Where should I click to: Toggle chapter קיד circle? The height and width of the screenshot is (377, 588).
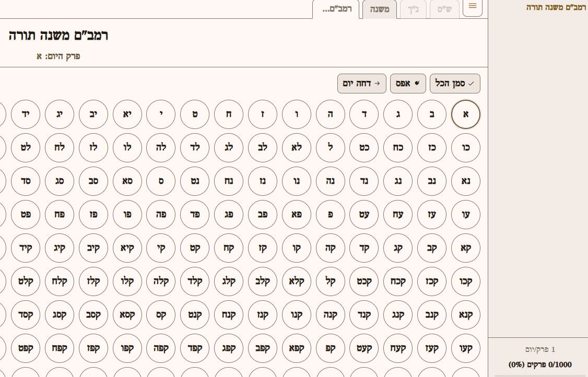(26, 248)
